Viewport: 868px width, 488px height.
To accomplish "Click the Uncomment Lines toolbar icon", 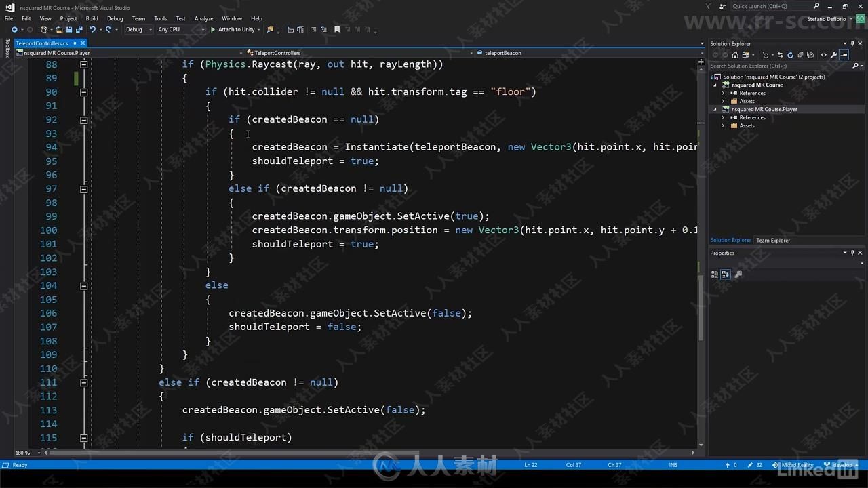I will click(323, 29).
